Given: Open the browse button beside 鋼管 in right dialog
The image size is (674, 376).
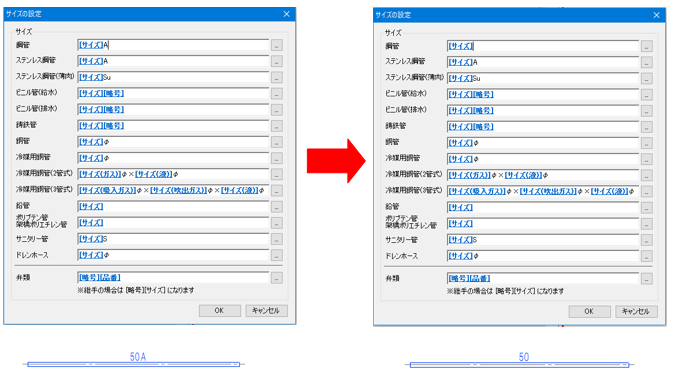Looking at the screenshot, I should (x=646, y=46).
